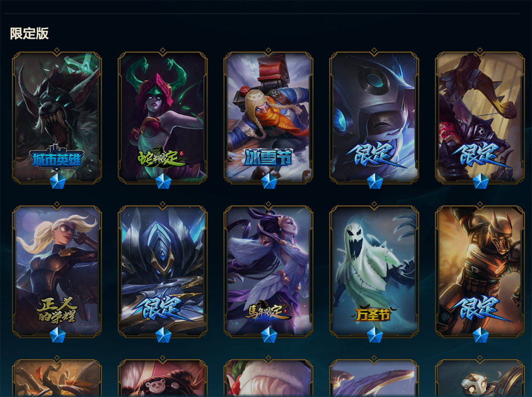Click the blue gem under 馬年限定 card
Viewport: 532px width, 397px height.
point(269,334)
